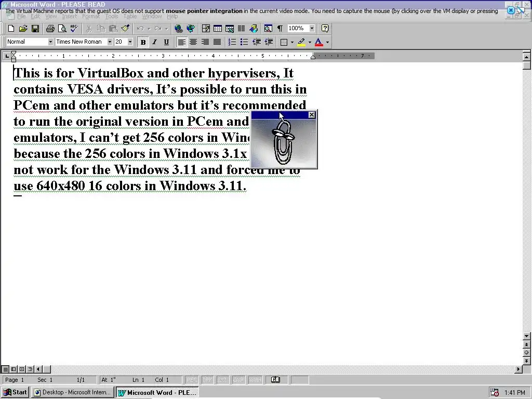Click the Decrease Indent icon

pos(257,42)
